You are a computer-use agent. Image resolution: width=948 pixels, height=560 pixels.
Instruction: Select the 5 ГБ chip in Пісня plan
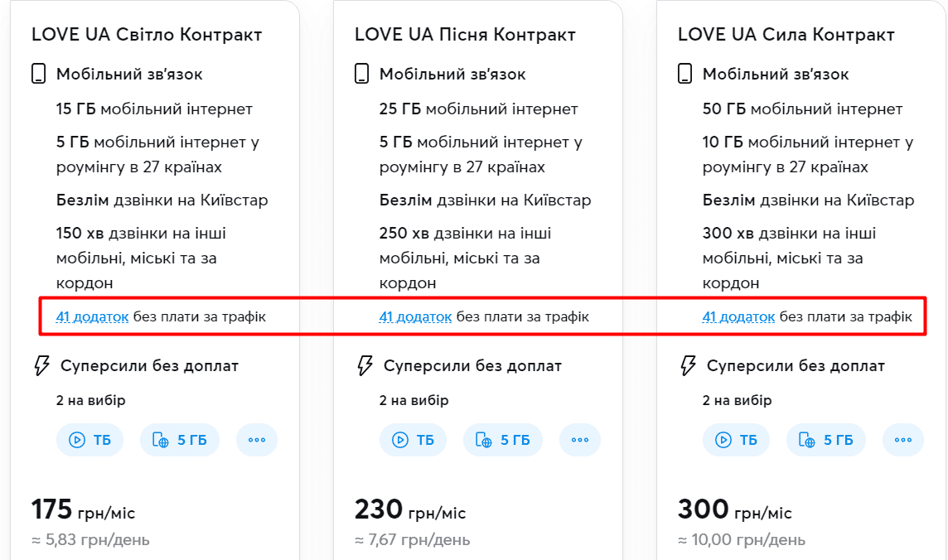pyautogui.click(x=503, y=440)
